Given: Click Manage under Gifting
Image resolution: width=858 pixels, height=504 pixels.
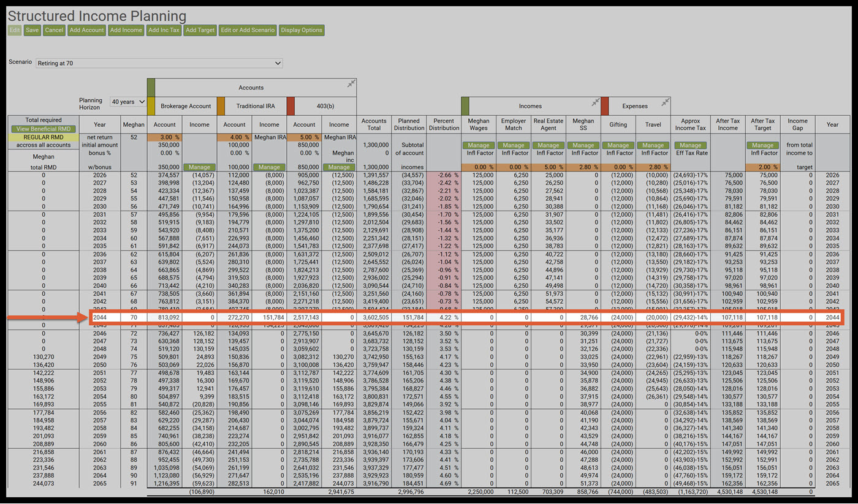Looking at the screenshot, I should 618,146.
